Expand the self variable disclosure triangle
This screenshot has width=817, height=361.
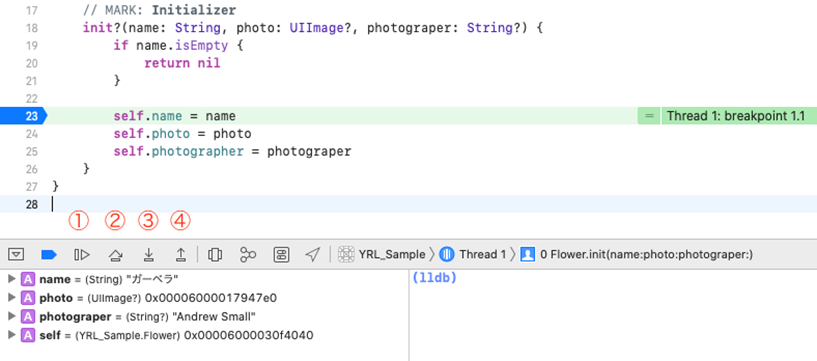(12, 335)
